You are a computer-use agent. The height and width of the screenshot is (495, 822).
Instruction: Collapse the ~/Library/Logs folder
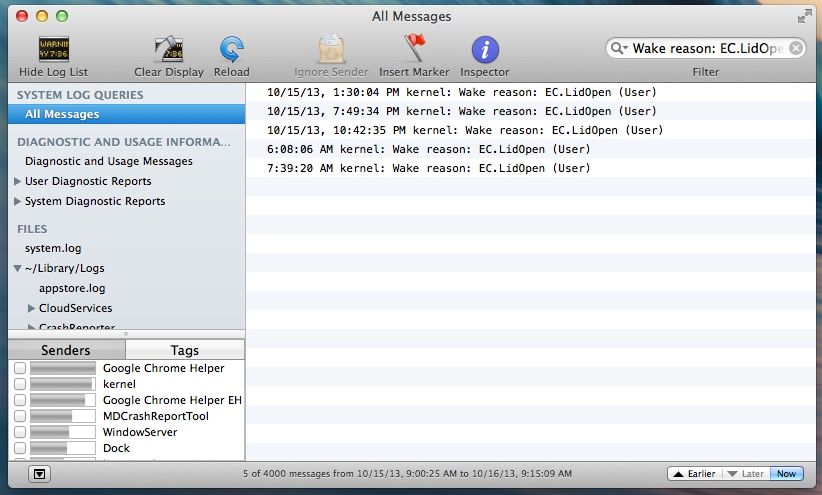[x=17, y=268]
